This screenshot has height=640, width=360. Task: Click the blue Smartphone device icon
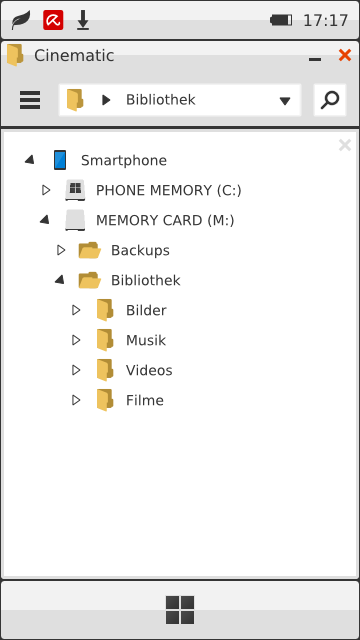[60, 160]
